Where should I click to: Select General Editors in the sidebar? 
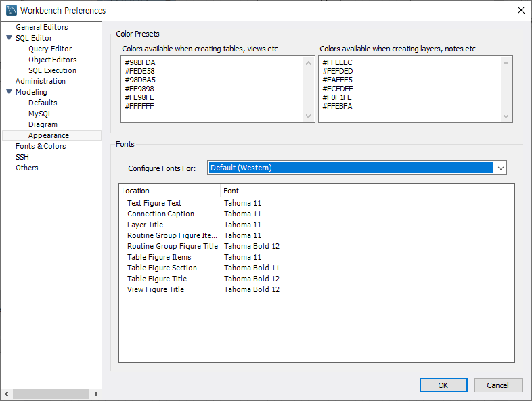coord(42,27)
